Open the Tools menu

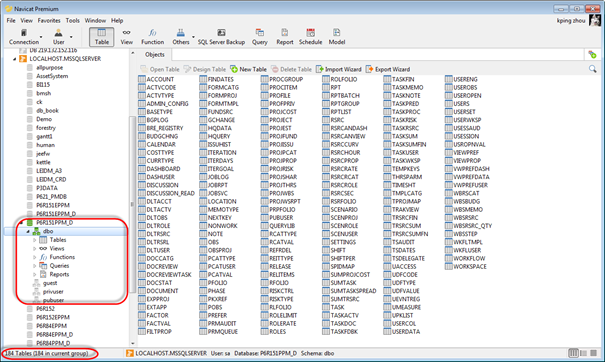tap(73, 20)
